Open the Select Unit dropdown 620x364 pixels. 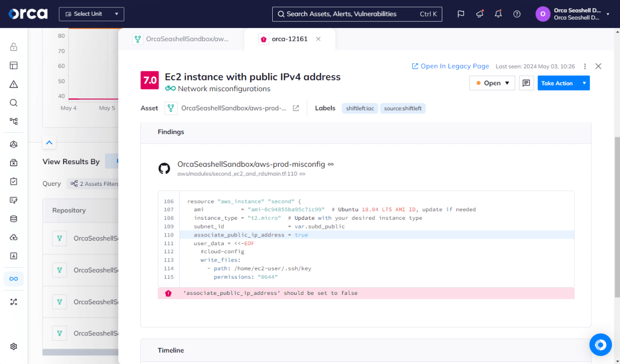coord(91,14)
